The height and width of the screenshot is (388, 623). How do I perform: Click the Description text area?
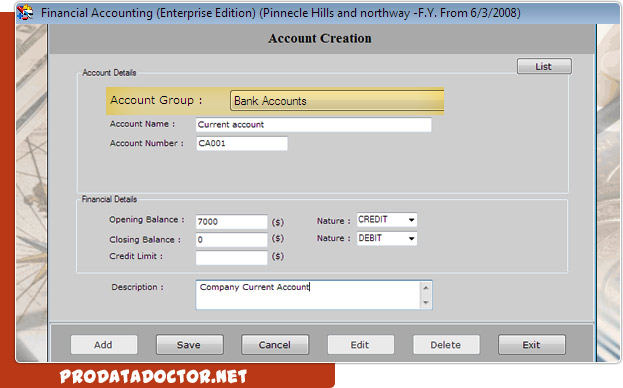pos(308,295)
